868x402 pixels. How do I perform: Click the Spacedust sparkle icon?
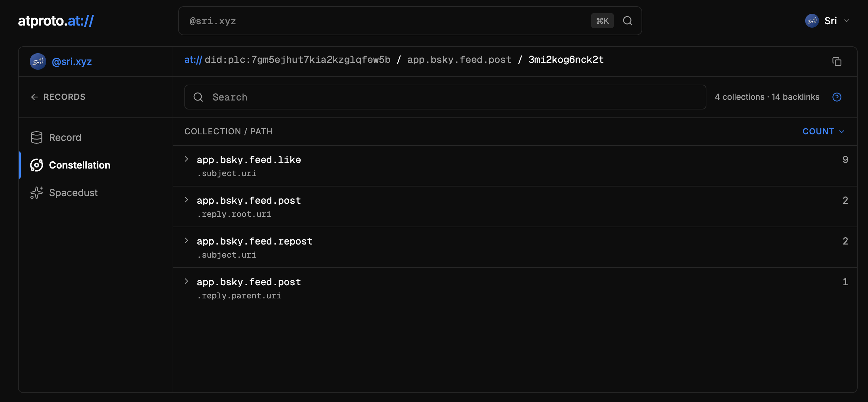[37, 193]
